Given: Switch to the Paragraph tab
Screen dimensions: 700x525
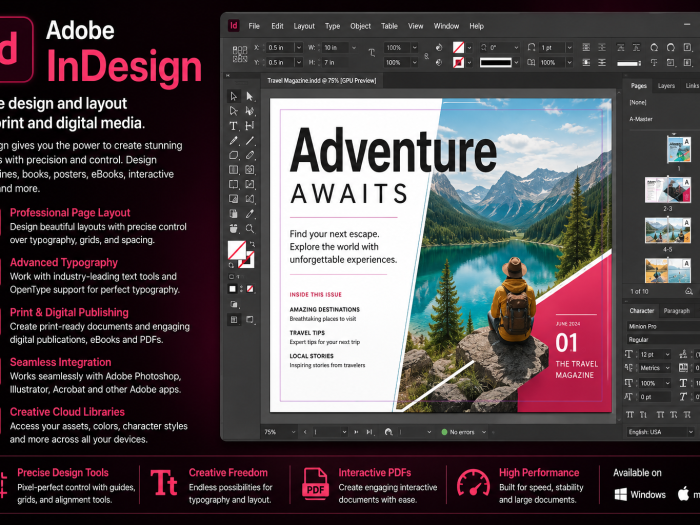Looking at the screenshot, I should click(x=676, y=311).
